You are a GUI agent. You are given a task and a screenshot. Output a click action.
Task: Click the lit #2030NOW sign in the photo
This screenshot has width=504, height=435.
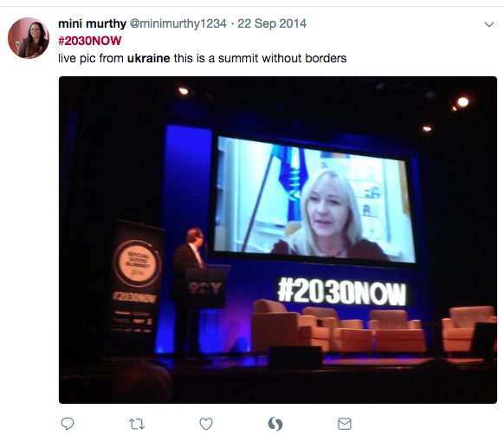[341, 293]
